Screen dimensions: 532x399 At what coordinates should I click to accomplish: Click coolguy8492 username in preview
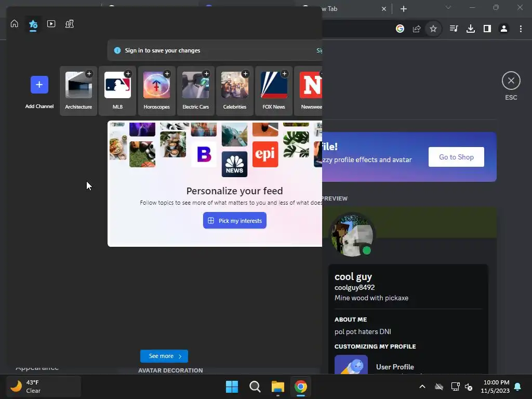(x=354, y=287)
